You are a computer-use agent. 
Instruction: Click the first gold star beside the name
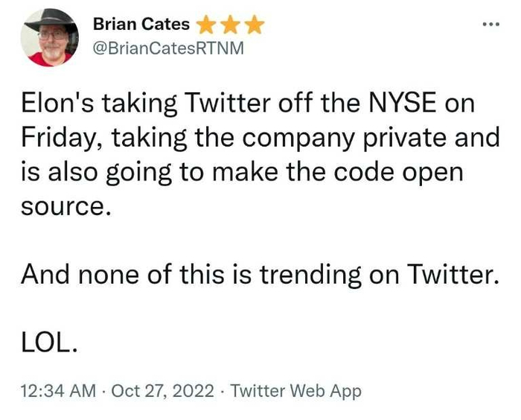point(205,25)
